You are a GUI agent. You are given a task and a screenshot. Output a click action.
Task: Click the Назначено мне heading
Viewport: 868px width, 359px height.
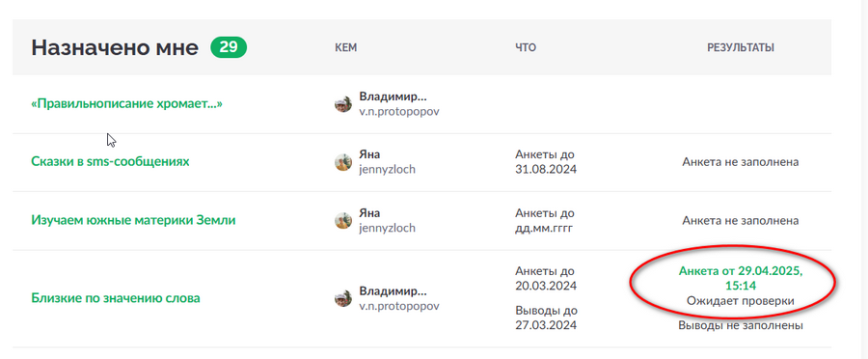(x=115, y=48)
